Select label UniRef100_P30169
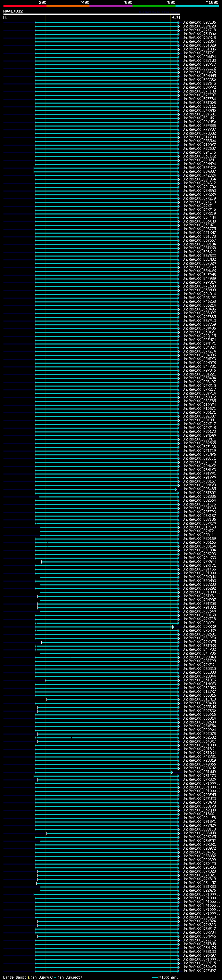This screenshot has width=222, height=980. [199, 539]
